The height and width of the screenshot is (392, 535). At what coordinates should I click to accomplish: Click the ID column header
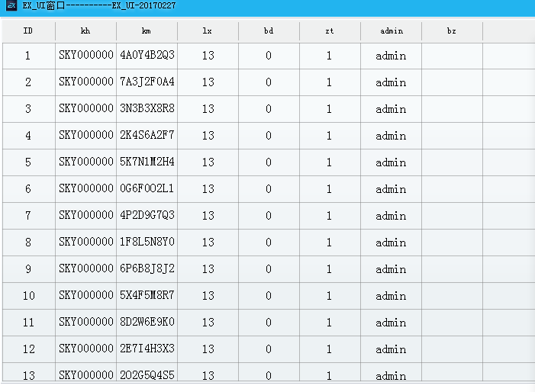click(28, 31)
